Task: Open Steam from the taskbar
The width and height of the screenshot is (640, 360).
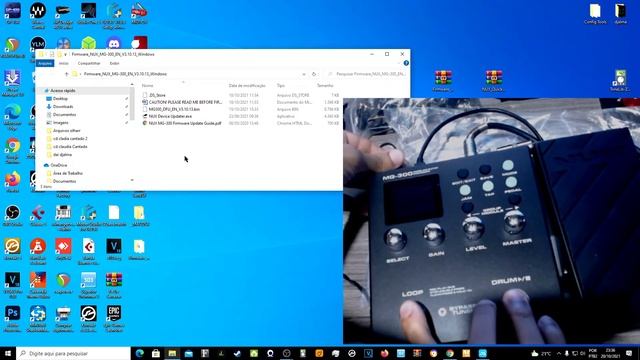Action: coord(237,353)
